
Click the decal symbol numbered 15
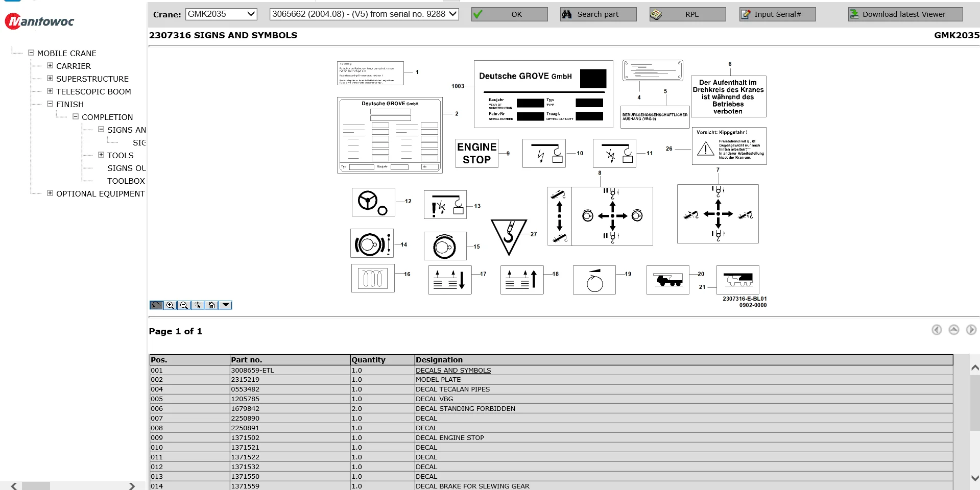coord(445,246)
